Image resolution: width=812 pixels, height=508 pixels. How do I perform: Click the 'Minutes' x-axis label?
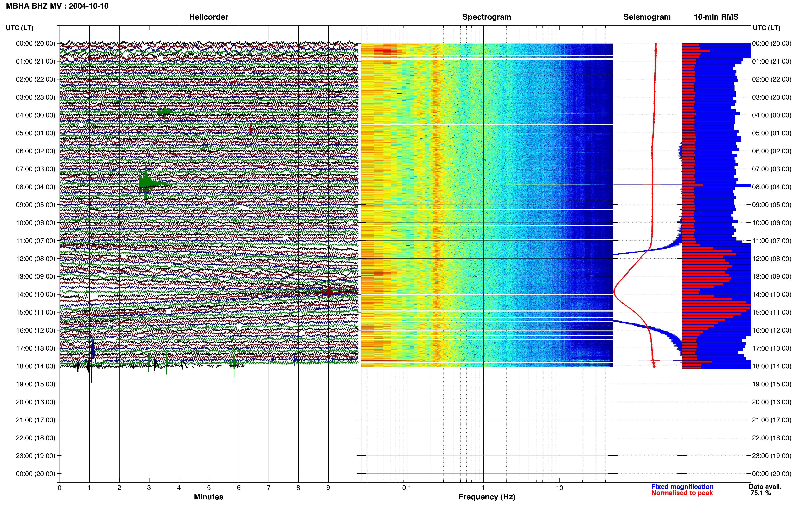[209, 497]
